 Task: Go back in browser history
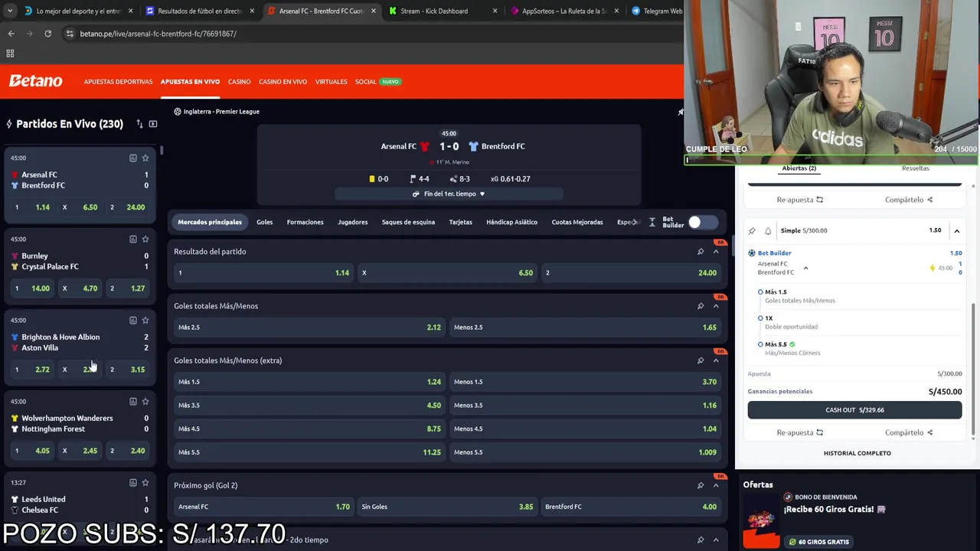[x=11, y=34]
